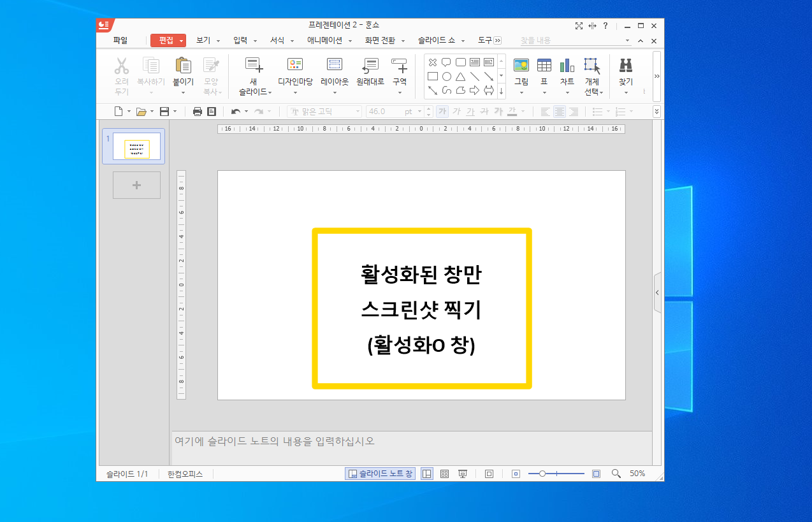812x522 pixels.
Task: Select slide 1 thumbnail in the panel
Action: point(134,147)
